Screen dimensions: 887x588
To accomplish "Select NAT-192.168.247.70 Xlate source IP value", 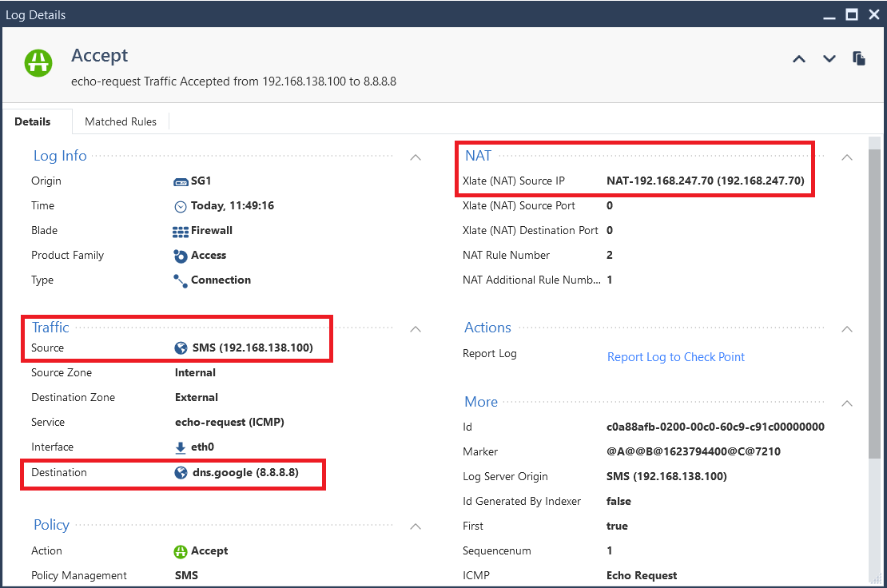I will (x=706, y=181).
